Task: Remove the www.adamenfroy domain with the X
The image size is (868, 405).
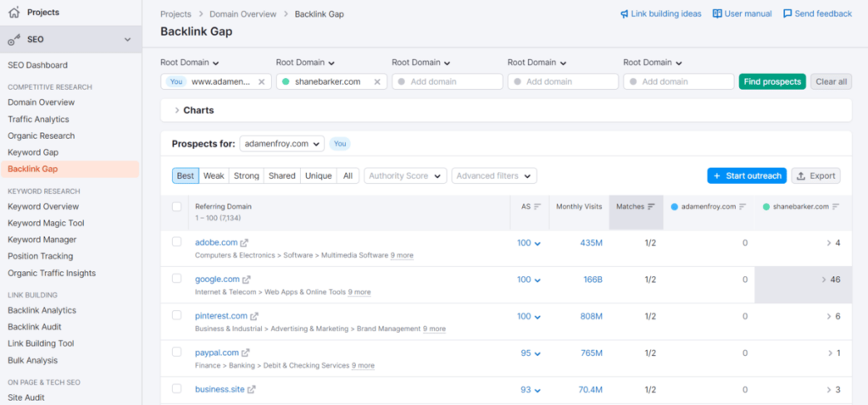Action: click(262, 82)
